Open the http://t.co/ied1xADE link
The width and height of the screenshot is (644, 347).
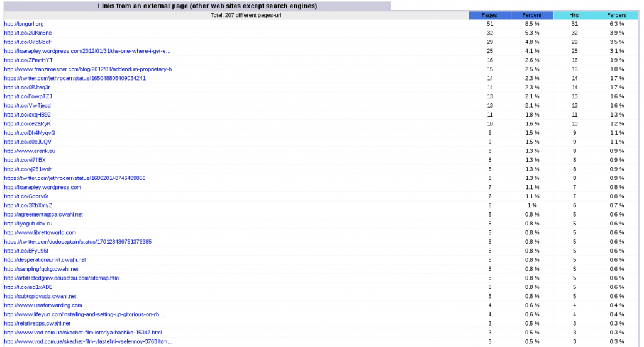point(28,287)
